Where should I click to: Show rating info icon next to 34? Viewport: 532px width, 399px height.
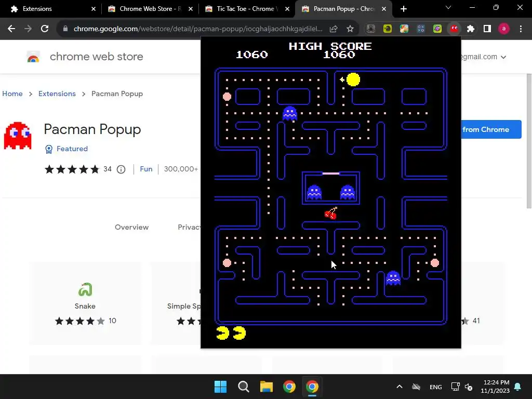point(121,169)
